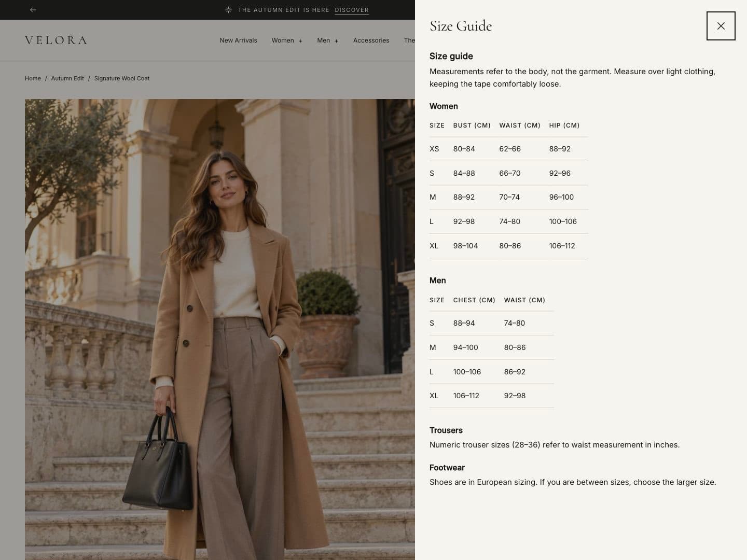747x560 pixels.
Task: Click the HIP (CM) column header
Action: (x=564, y=125)
